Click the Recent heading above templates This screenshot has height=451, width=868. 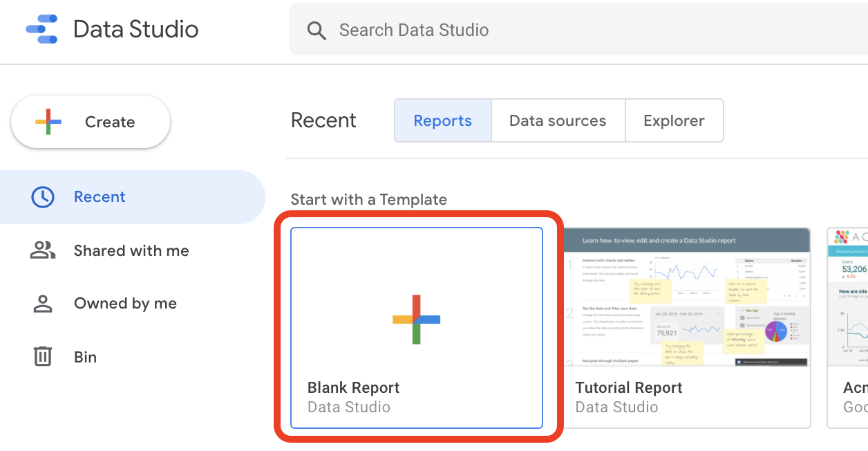click(x=323, y=120)
